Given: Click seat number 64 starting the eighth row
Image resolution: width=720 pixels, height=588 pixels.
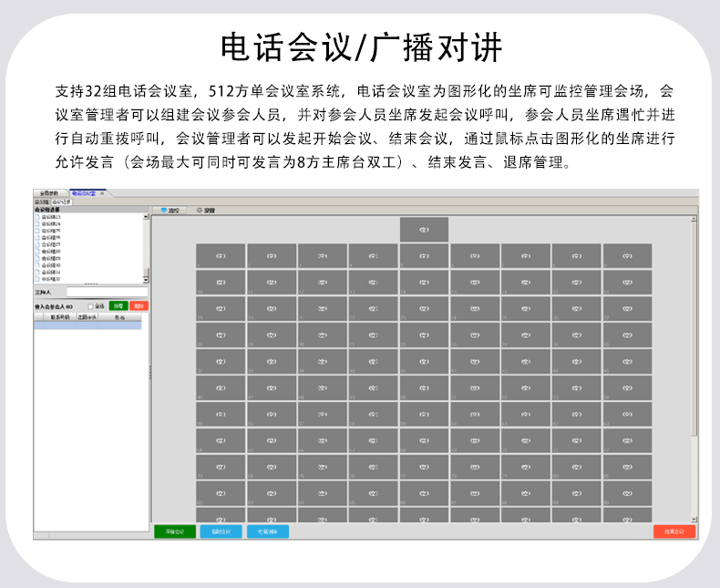Looking at the screenshot, I should (x=221, y=441).
